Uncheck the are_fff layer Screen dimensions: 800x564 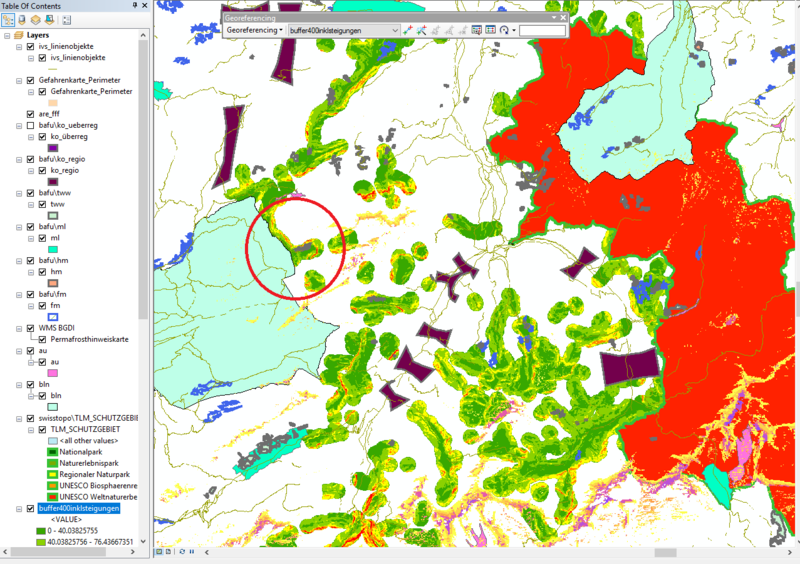[x=30, y=114]
